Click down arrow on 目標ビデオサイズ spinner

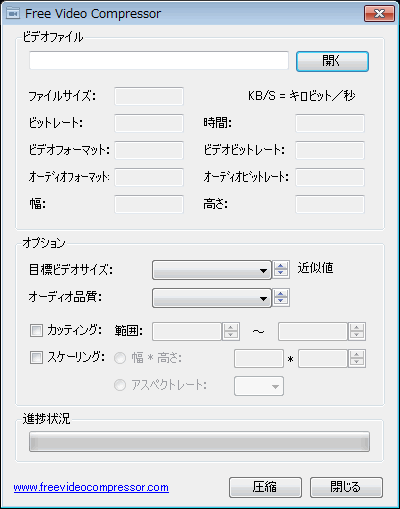coord(281,274)
